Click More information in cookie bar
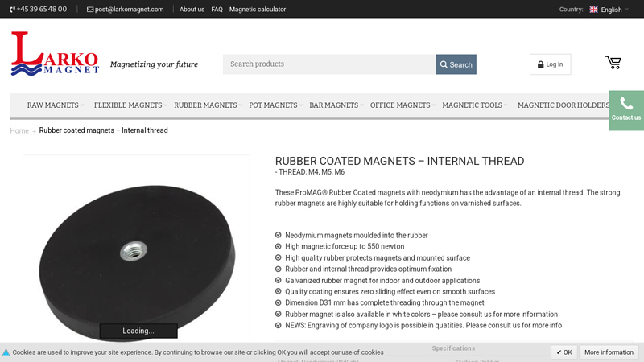 click(609, 352)
